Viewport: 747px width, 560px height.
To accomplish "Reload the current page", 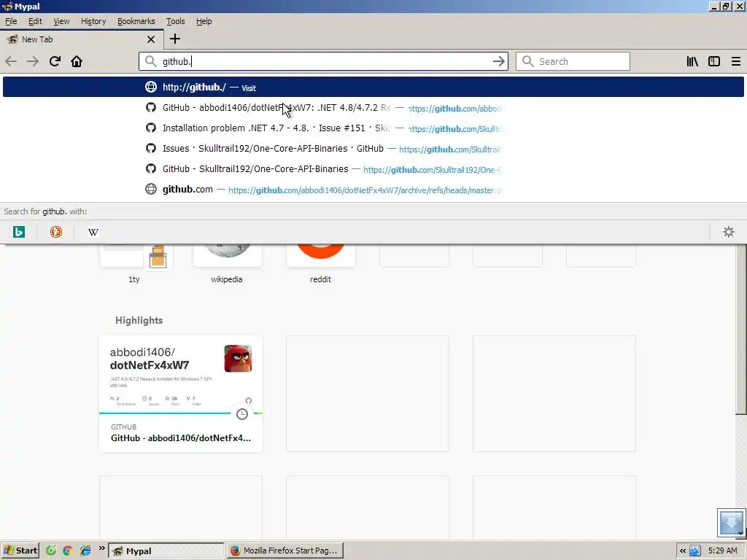I will [55, 61].
